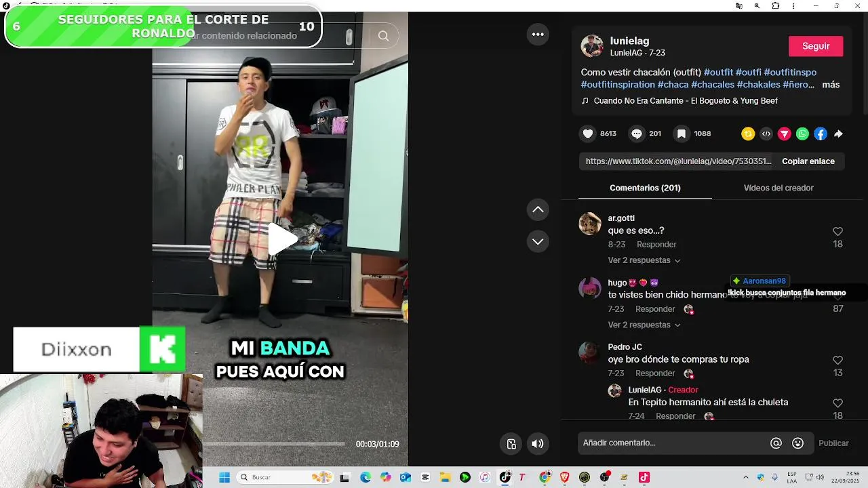
Task: Click the search magnifier icon
Action: 384,36
